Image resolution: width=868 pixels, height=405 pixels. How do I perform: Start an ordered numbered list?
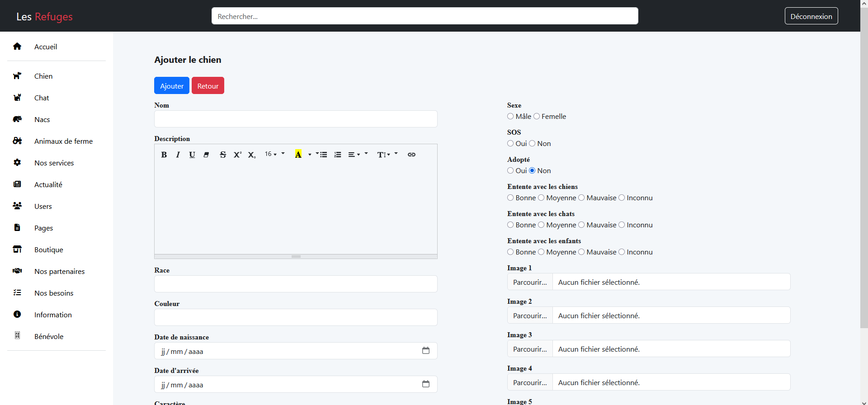pyautogui.click(x=338, y=155)
